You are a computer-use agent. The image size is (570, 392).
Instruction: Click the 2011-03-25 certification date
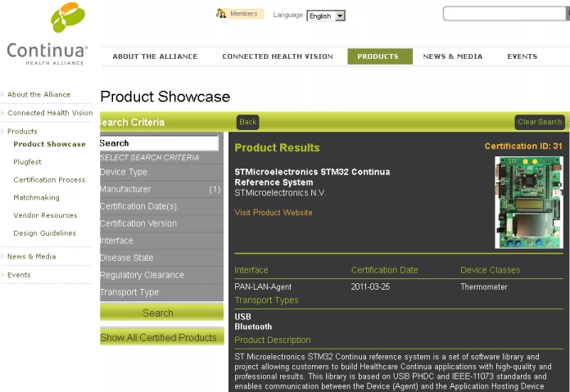coord(370,287)
